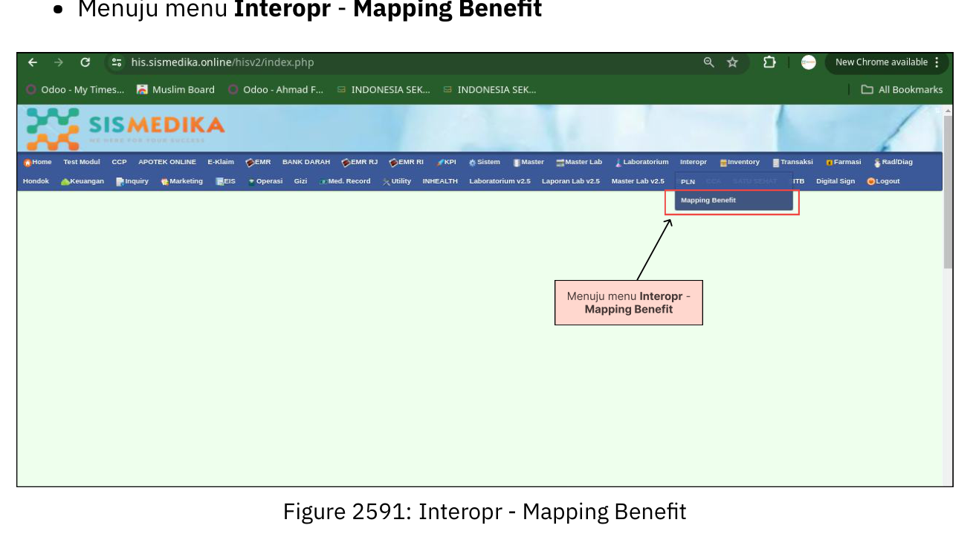
Task: Open the Master menu
Action: pos(528,162)
